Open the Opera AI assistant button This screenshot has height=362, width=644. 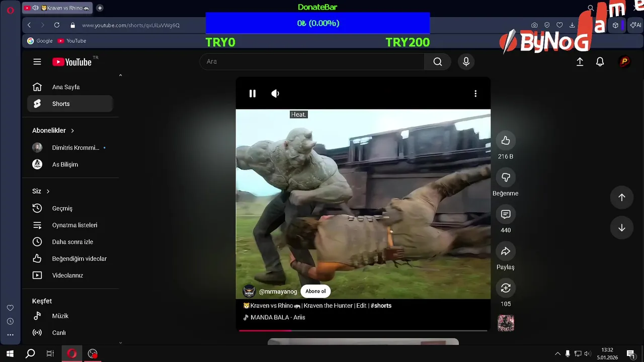[x=635, y=25]
